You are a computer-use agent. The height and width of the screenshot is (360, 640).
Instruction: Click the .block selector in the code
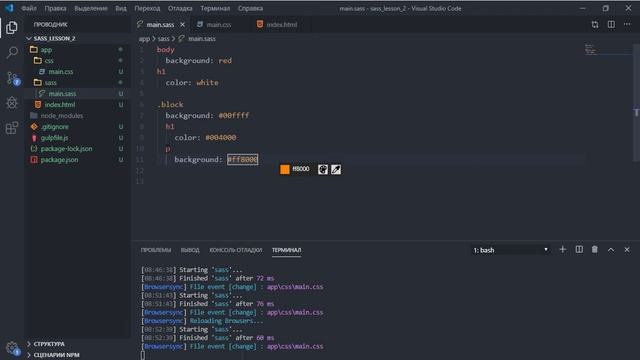171,104
